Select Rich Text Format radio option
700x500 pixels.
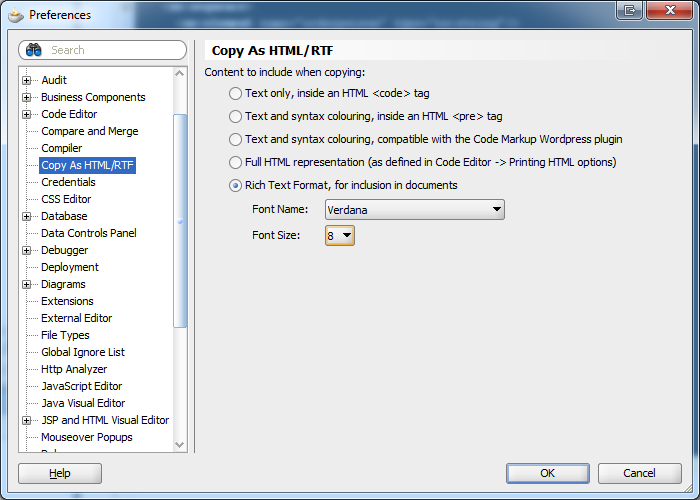click(x=235, y=185)
